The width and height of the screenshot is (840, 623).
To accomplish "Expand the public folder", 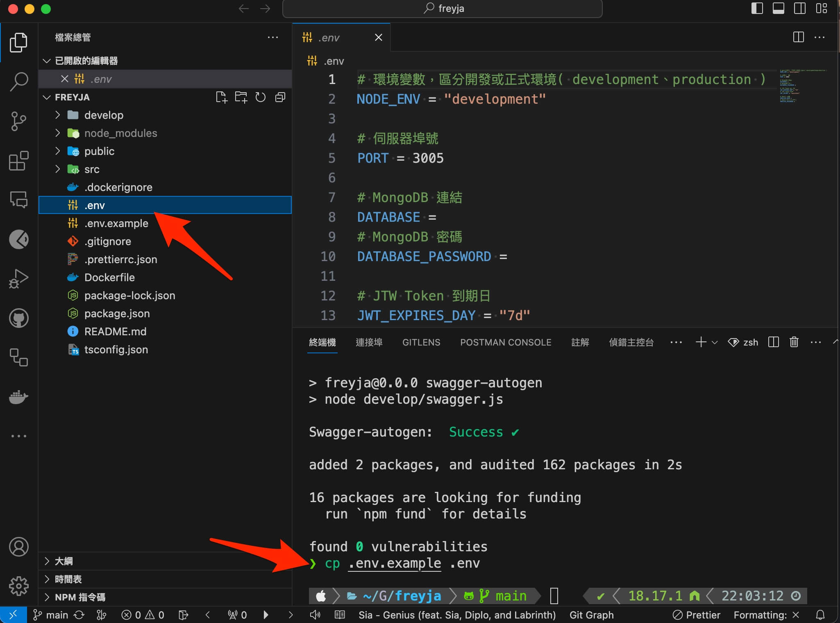I will click(58, 151).
